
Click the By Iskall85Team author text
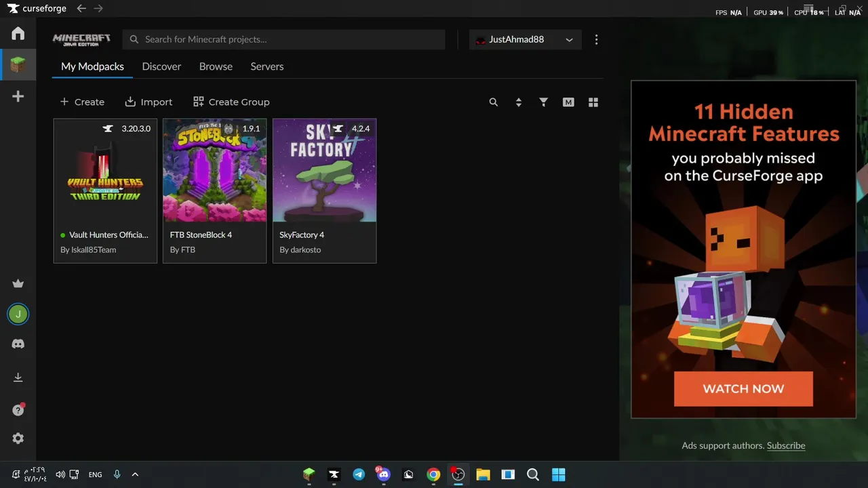(88, 249)
